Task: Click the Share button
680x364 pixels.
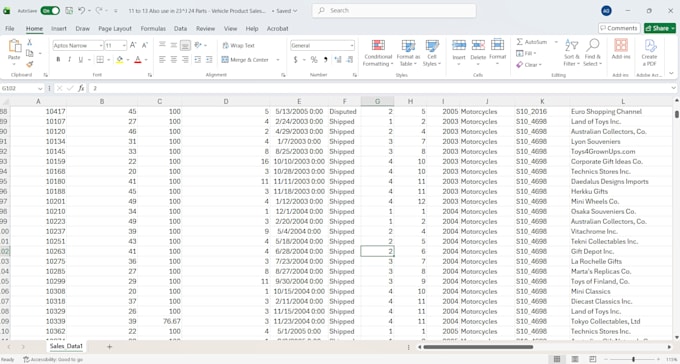Action: coord(660,28)
